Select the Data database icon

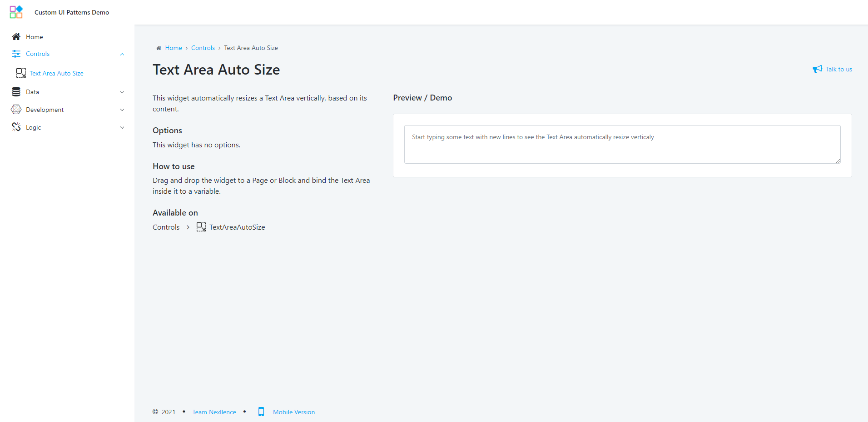(x=16, y=91)
